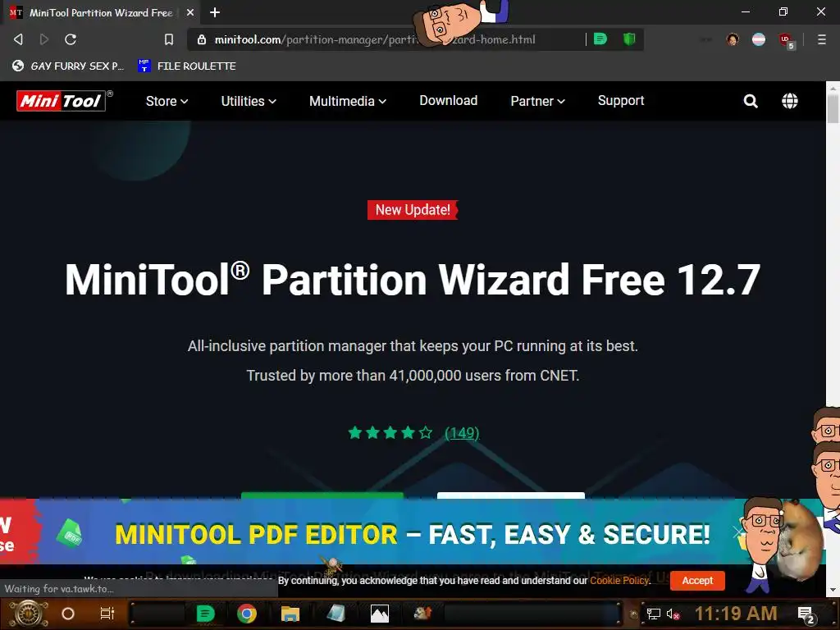The height and width of the screenshot is (630, 840).
Task: Open the Download page in the navigation
Action: [x=449, y=100]
